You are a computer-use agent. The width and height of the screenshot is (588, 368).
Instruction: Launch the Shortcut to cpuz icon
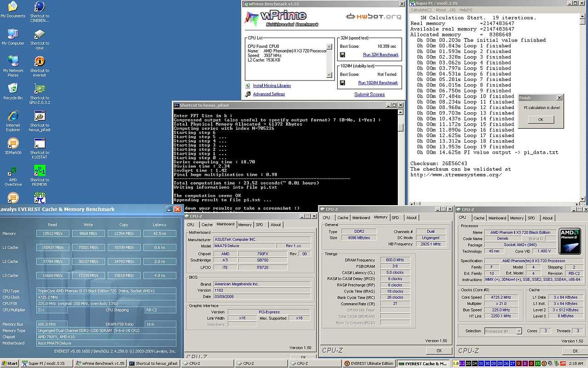pyautogui.click(x=40, y=40)
